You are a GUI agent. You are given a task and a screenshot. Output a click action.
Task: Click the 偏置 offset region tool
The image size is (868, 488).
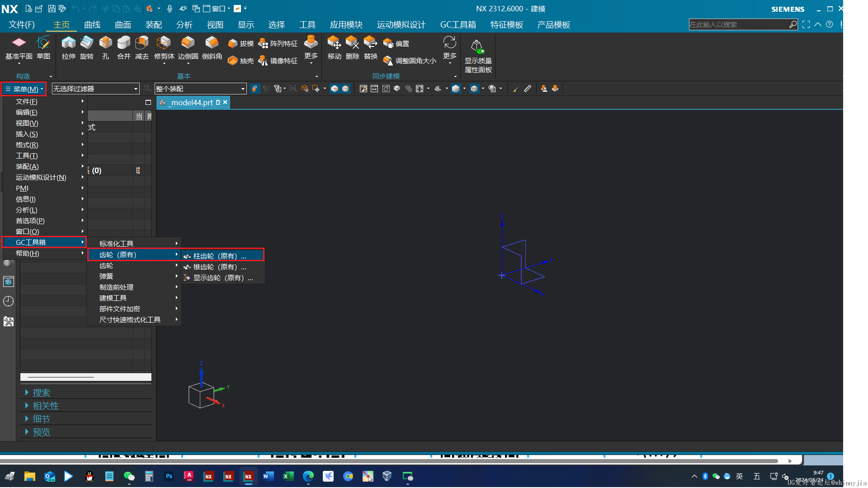(396, 43)
